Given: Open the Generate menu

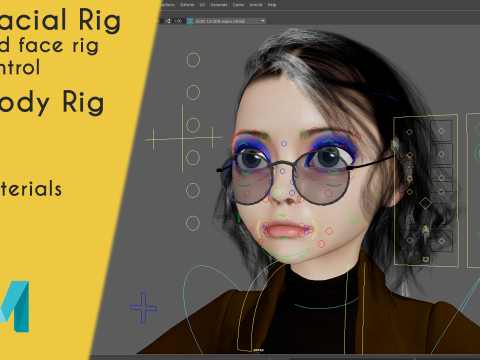Looking at the screenshot, I should [219, 5].
